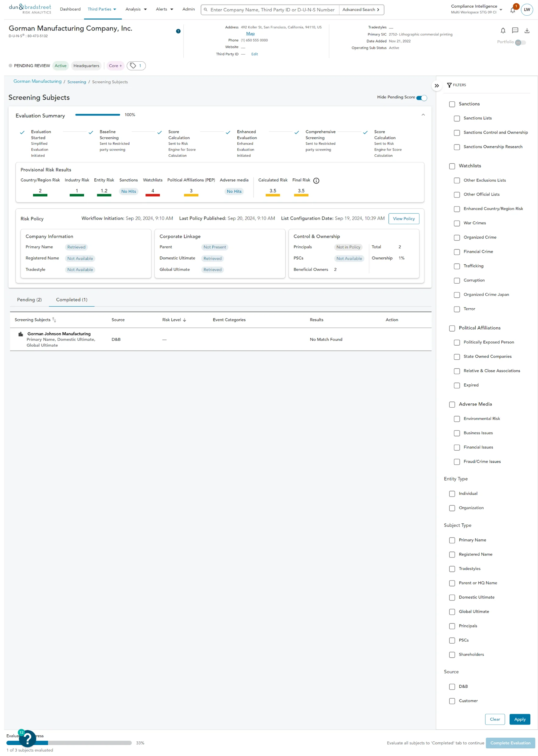
Task: Click the yellow Final Risk score 3.5
Action: pos(301,192)
